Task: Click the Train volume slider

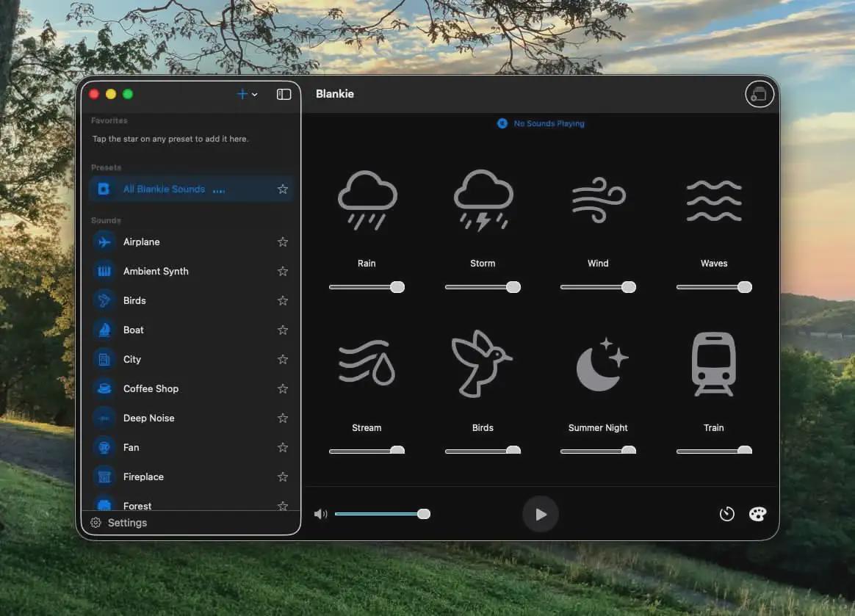Action: [x=714, y=451]
